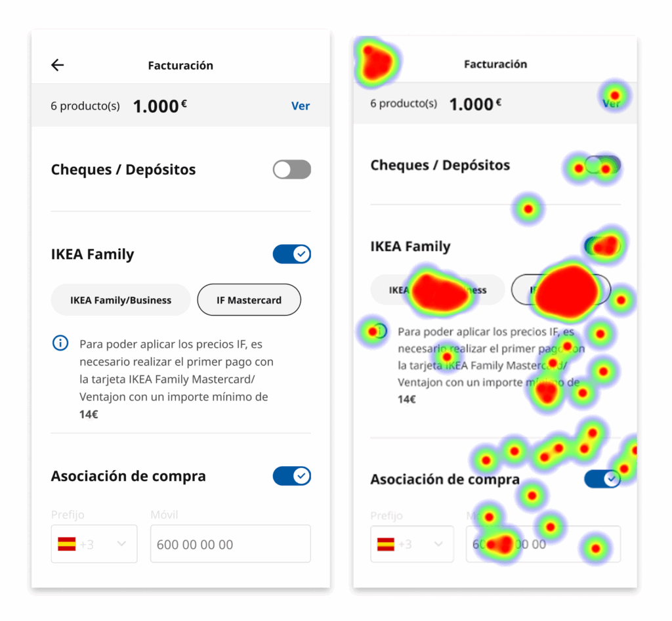The width and height of the screenshot is (672, 621).
Task: Click the mobile number field in heatmap screen
Action: tap(543, 544)
